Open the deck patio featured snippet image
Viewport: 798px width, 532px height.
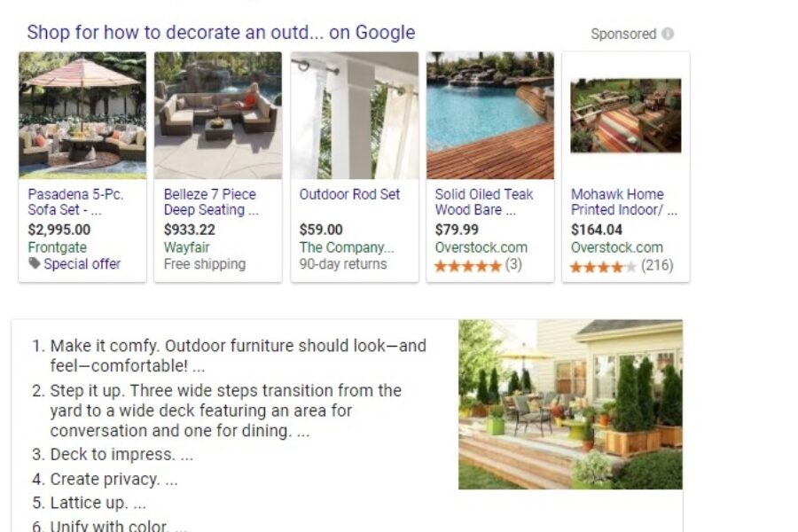(570, 404)
